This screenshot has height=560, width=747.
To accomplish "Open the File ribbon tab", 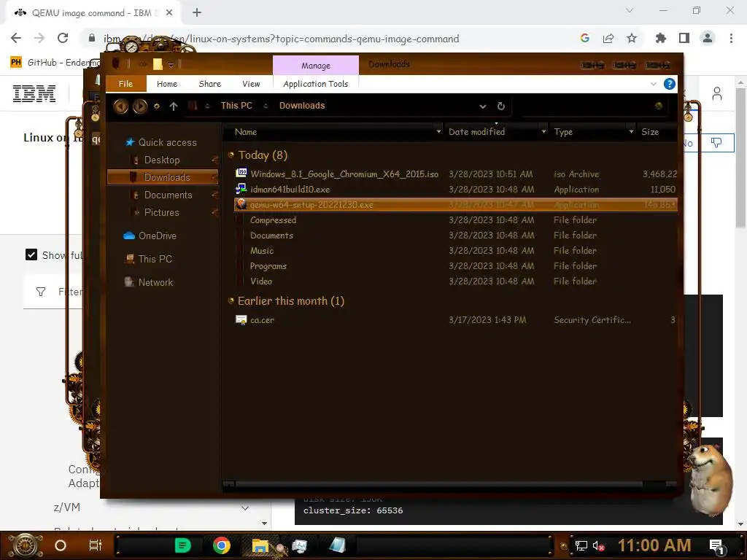I will (x=125, y=84).
